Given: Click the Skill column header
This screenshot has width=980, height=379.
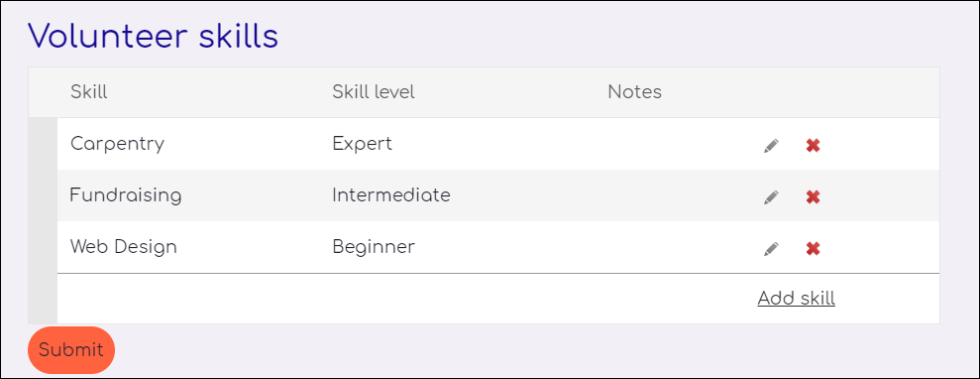Looking at the screenshot, I should [89, 92].
